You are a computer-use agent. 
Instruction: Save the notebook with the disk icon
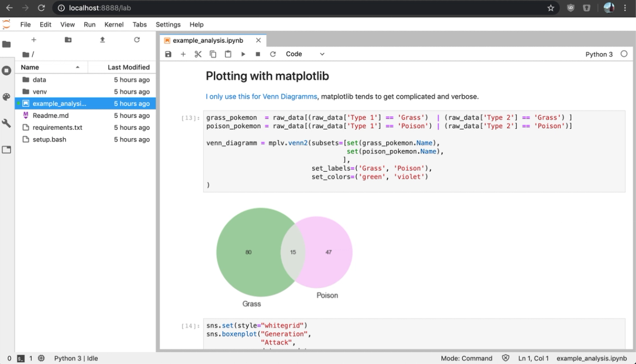pyautogui.click(x=168, y=54)
